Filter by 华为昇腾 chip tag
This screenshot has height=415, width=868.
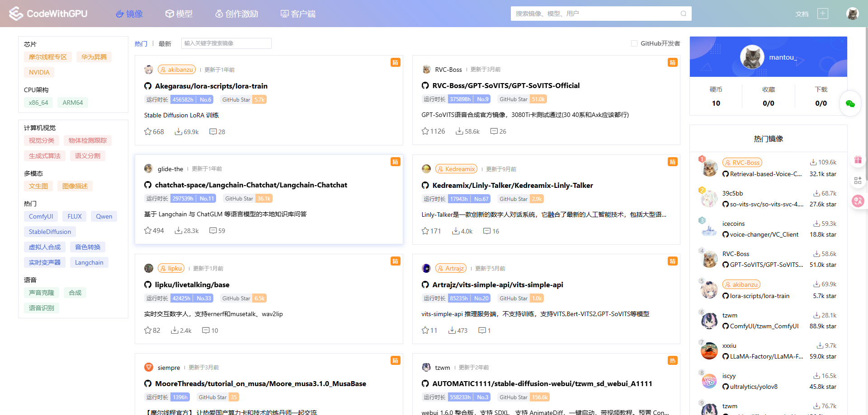point(94,57)
